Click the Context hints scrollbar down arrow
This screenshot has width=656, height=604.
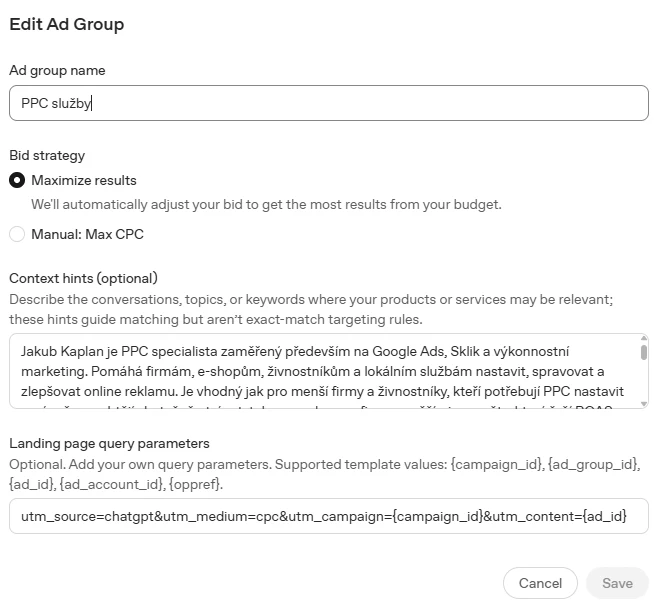644,404
